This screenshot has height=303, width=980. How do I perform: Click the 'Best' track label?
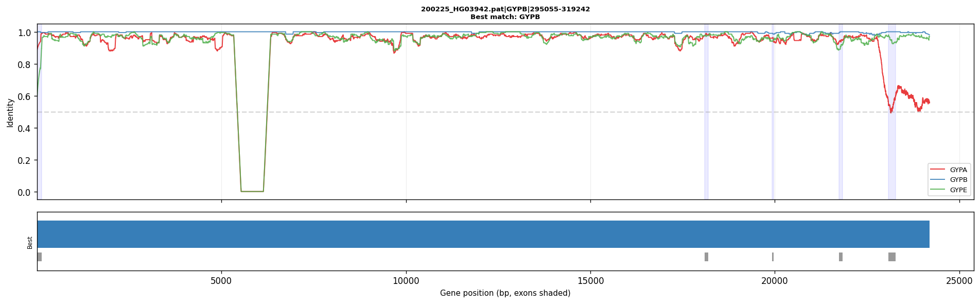coord(30,243)
